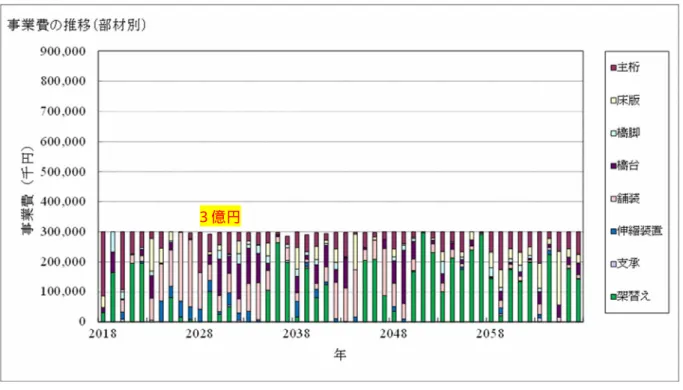This screenshot has width=683, height=390.
Task: Click the 橋脚 legend color swatch
Action: coord(613,133)
